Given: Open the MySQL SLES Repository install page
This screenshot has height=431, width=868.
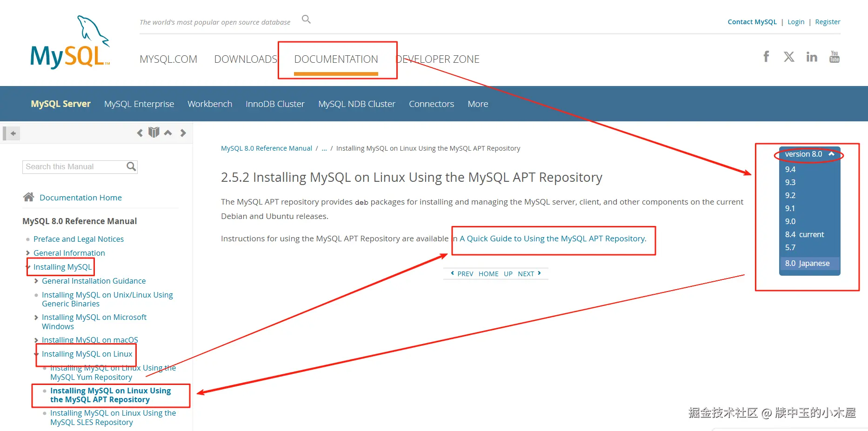Looking at the screenshot, I should tap(113, 418).
